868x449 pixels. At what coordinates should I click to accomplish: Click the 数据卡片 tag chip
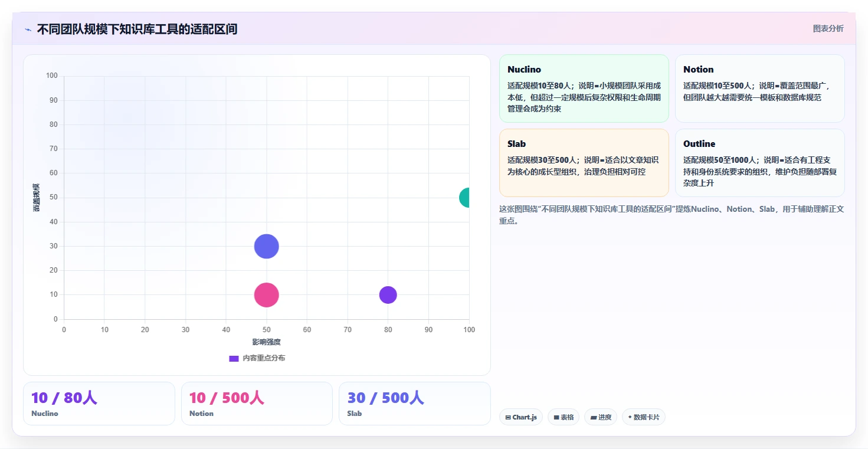coord(644,417)
